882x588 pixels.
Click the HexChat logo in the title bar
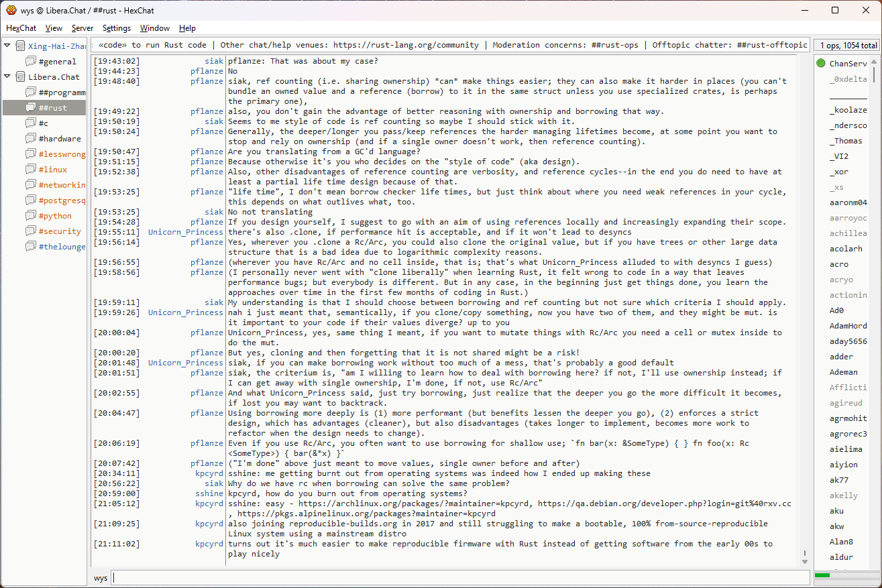pyautogui.click(x=11, y=10)
